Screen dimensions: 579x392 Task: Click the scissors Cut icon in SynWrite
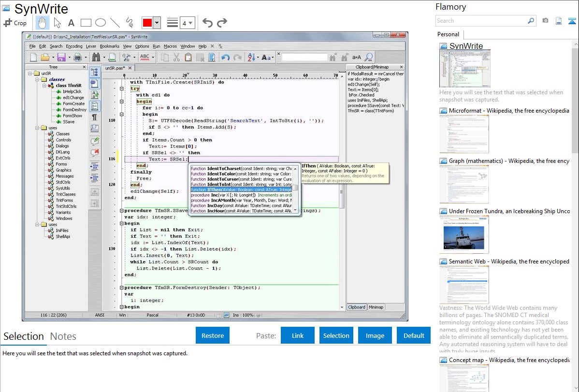click(x=176, y=57)
